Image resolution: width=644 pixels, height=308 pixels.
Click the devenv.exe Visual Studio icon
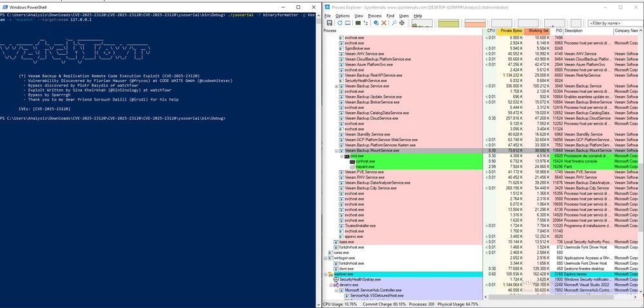pos(336,285)
